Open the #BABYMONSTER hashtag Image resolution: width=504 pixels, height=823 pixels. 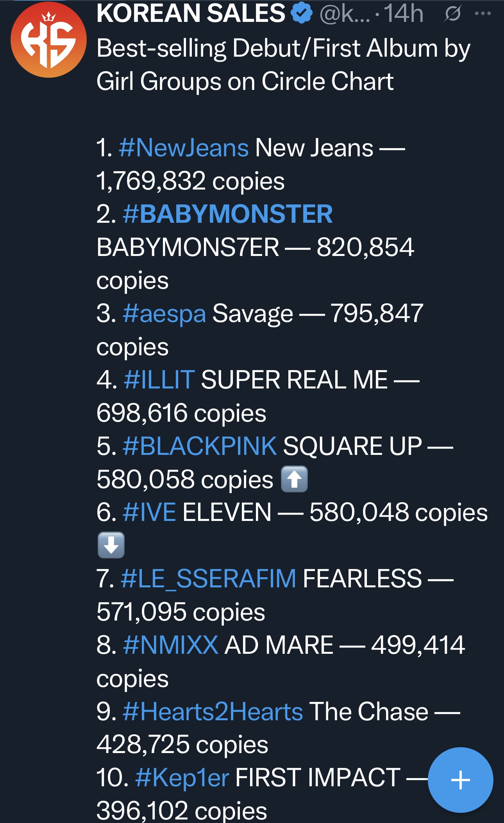228,214
